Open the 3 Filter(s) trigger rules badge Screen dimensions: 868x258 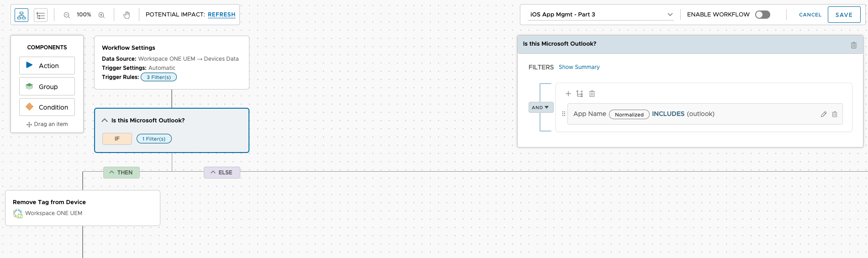point(159,77)
